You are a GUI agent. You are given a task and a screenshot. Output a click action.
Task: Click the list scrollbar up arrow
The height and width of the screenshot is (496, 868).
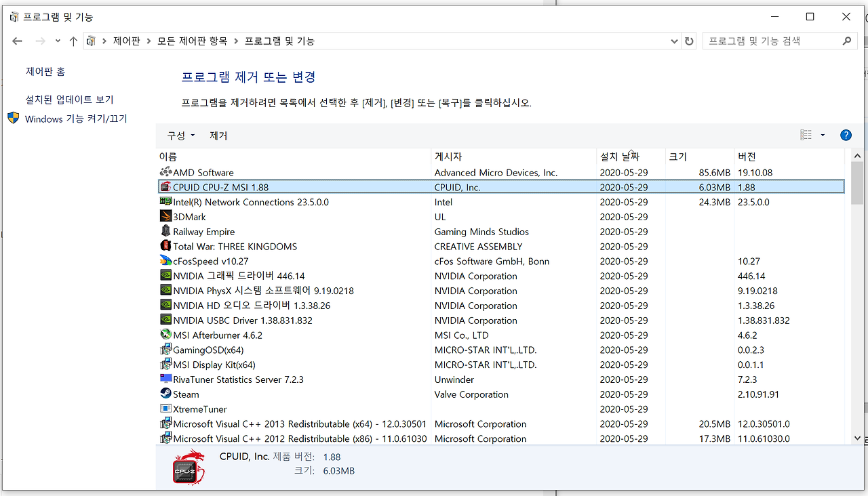[x=857, y=157]
